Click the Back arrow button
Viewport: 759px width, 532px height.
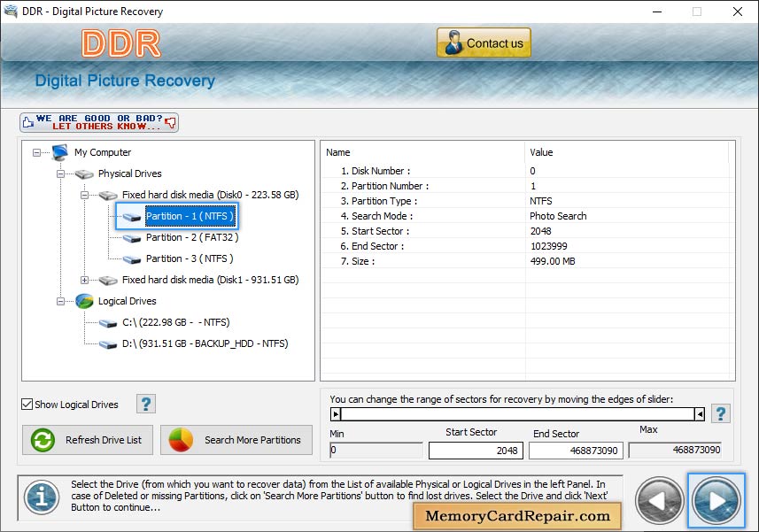click(659, 500)
